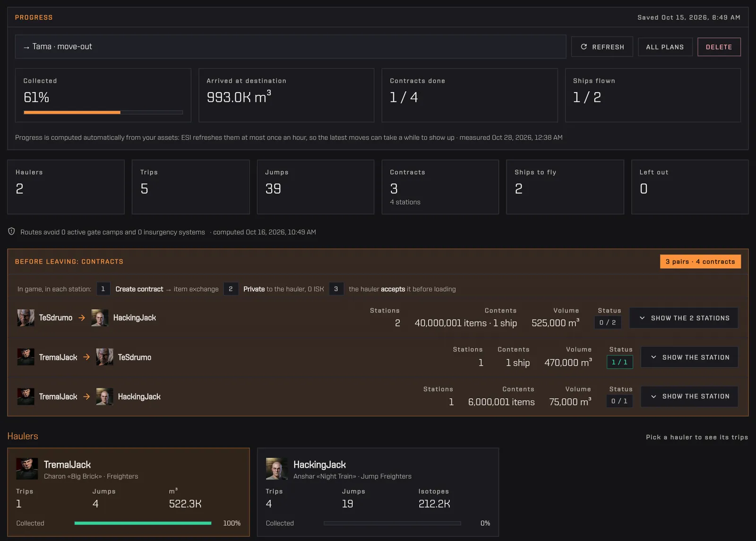Click Anshar «Night Train» · Jump Freighters text
Viewport: 756px width, 541px height.
tap(352, 476)
